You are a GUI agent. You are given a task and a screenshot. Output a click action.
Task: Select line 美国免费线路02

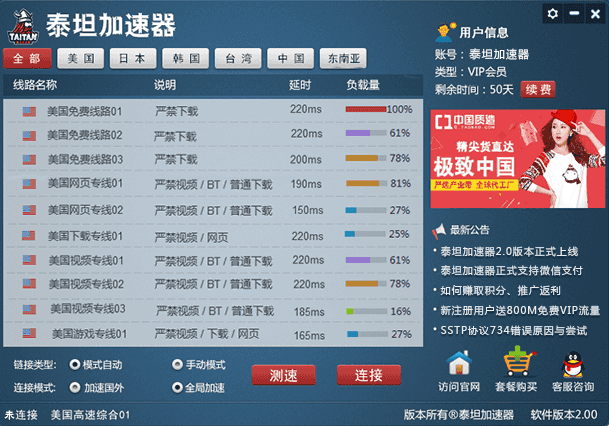pyautogui.click(x=213, y=135)
